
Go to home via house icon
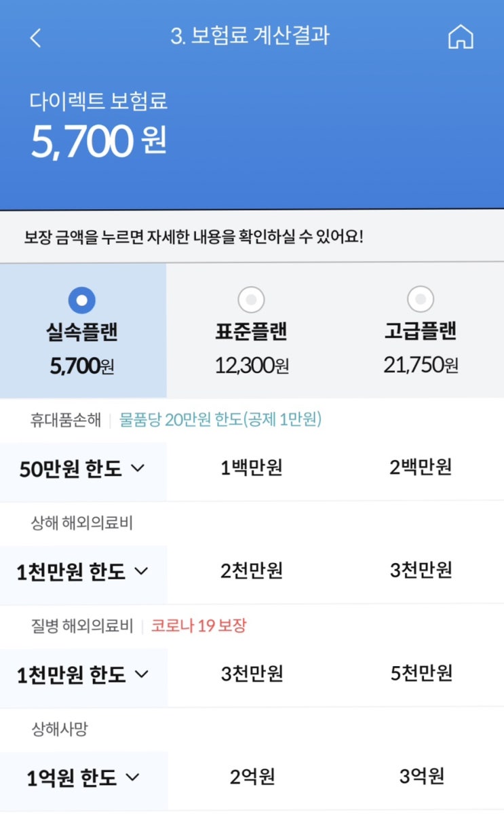(x=461, y=37)
